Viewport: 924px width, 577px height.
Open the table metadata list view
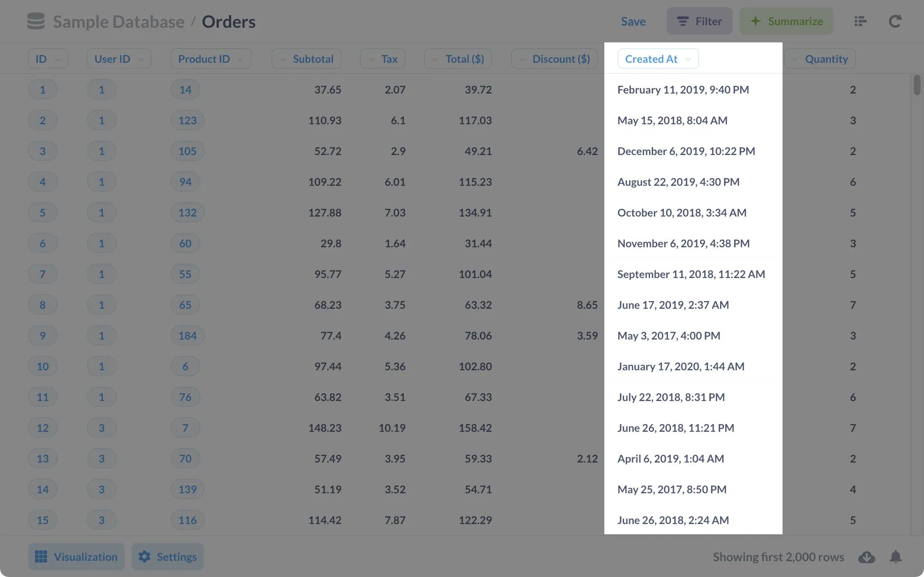[x=859, y=21]
